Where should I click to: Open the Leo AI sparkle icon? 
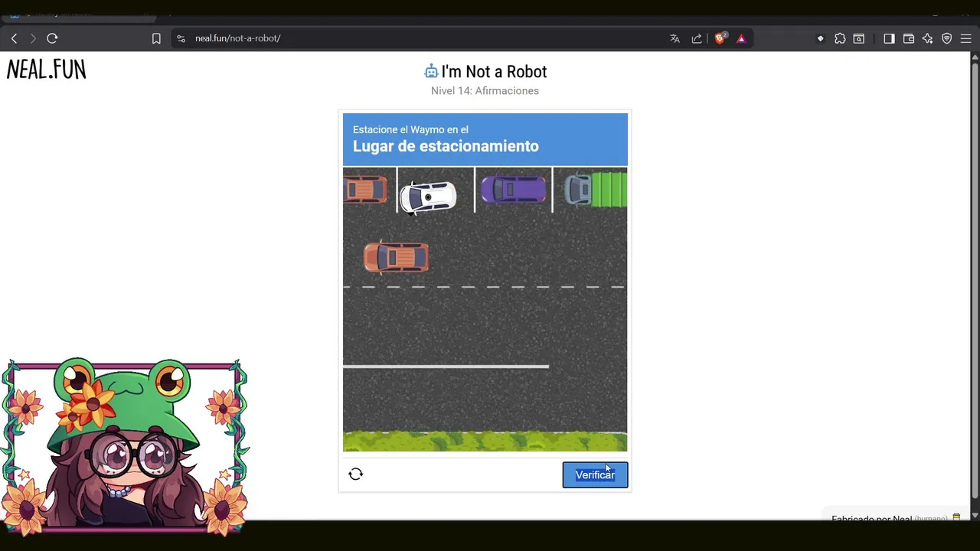coord(928,38)
